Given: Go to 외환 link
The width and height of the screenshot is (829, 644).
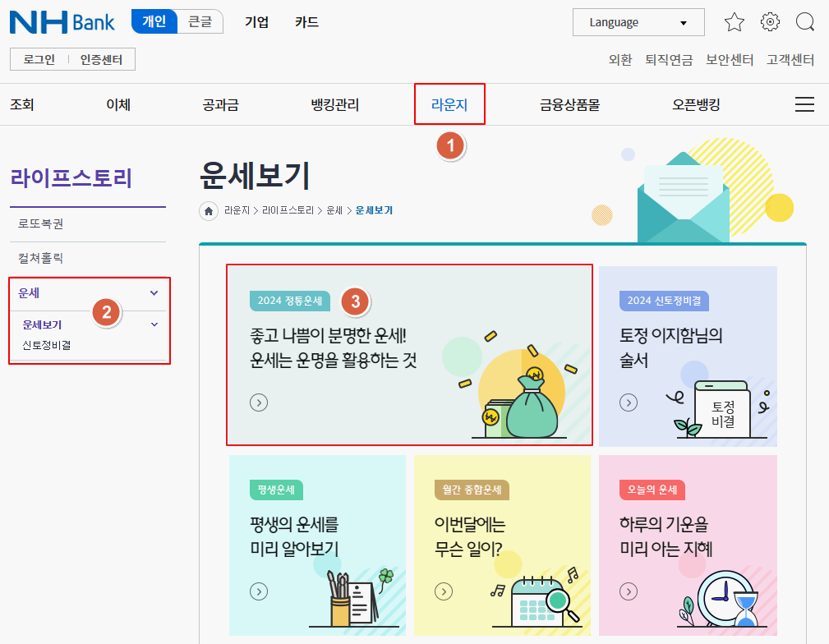Looking at the screenshot, I should [x=620, y=60].
